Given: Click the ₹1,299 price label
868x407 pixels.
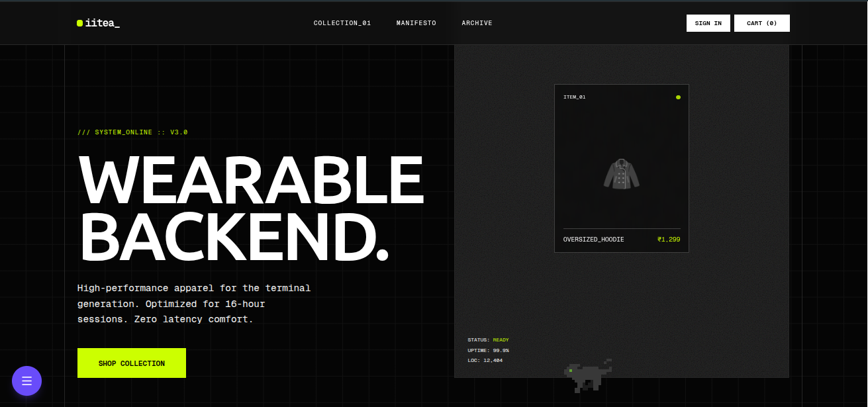Looking at the screenshot, I should tap(668, 240).
